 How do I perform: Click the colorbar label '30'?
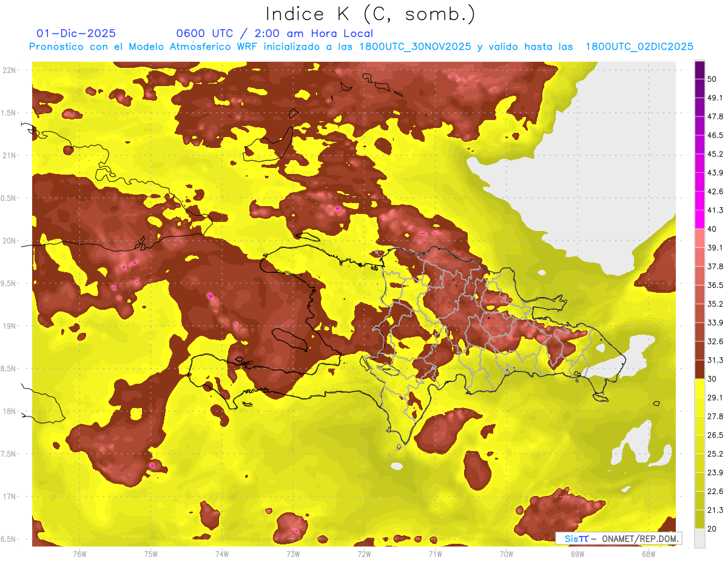[713, 379]
